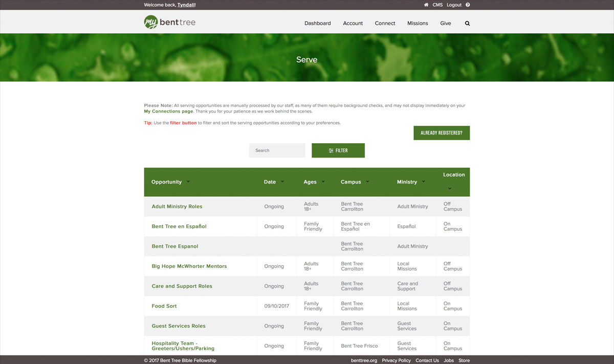
Task: Open Adult Ministry Roles opportunity
Action: click(177, 207)
